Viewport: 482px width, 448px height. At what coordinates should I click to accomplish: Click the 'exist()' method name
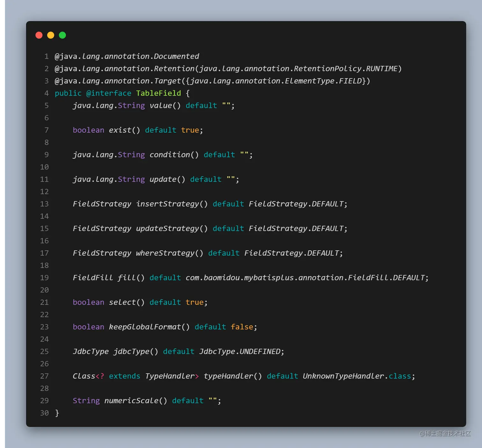[124, 130]
